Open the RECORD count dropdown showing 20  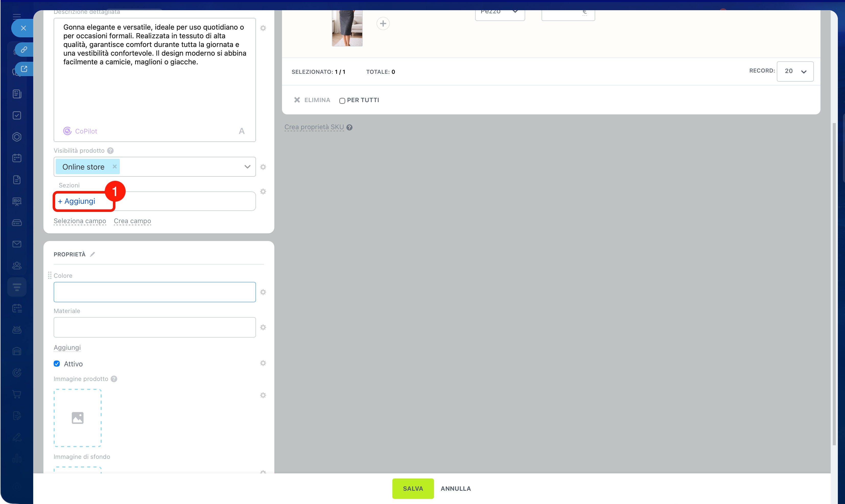tap(795, 71)
